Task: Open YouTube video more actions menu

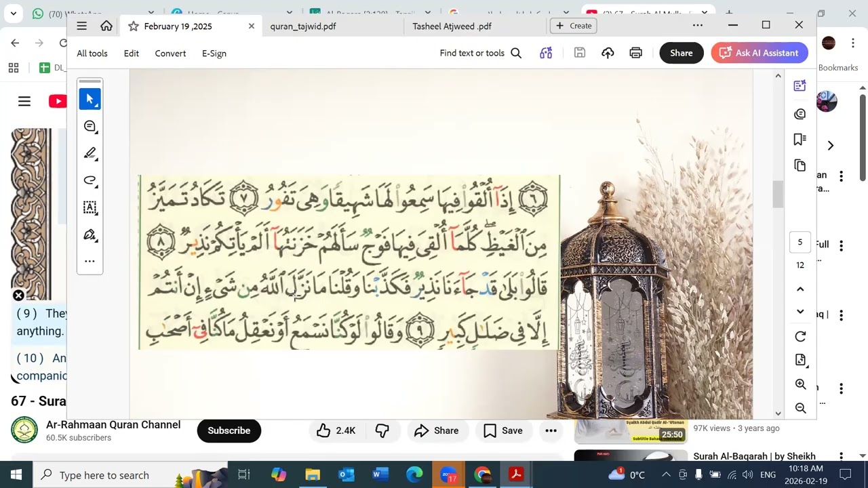Action: 551,430
